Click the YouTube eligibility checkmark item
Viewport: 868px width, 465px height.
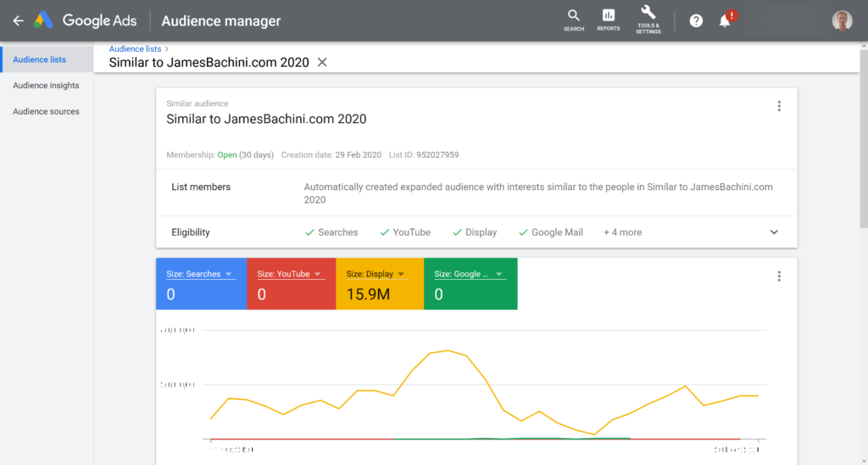pos(405,232)
